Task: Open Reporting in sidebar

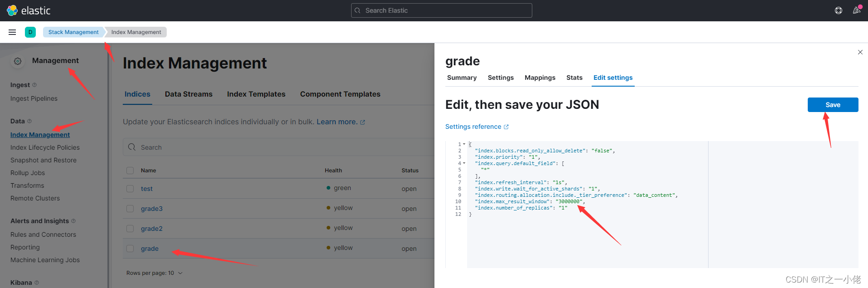Action: point(25,247)
